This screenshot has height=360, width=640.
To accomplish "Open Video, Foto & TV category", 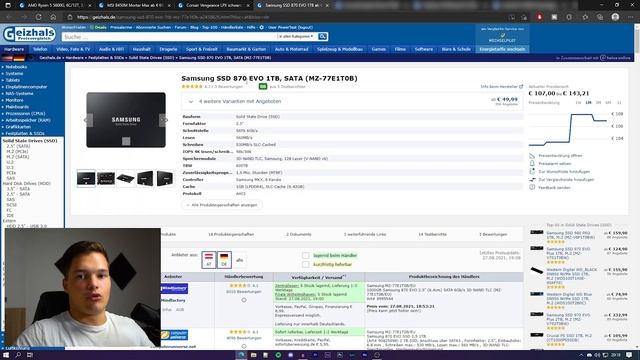I will click(73, 49).
